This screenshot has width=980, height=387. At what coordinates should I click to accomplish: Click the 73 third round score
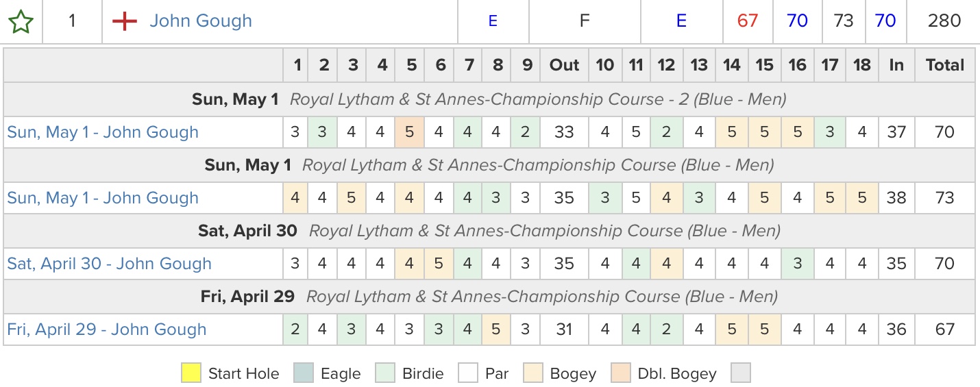click(x=844, y=21)
